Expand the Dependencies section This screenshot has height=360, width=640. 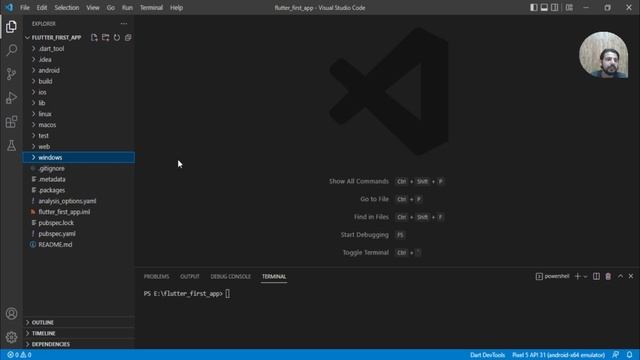tap(78, 344)
